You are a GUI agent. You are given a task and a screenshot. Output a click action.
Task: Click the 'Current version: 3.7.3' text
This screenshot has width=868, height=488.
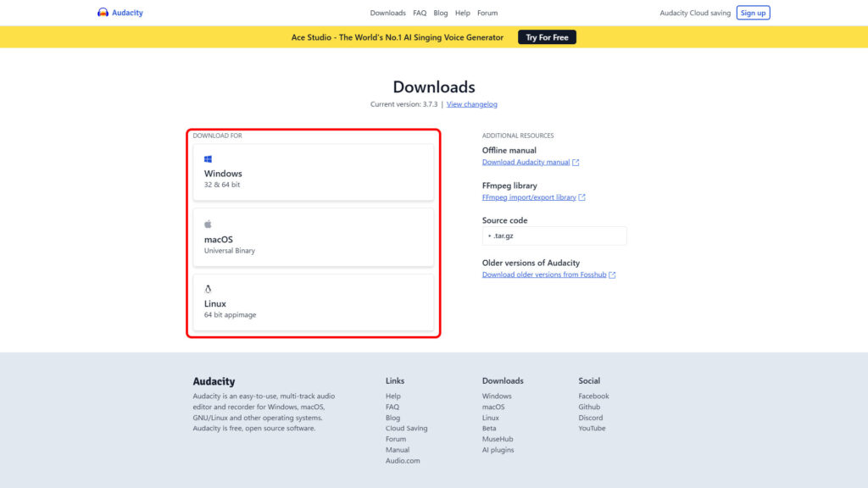point(403,104)
